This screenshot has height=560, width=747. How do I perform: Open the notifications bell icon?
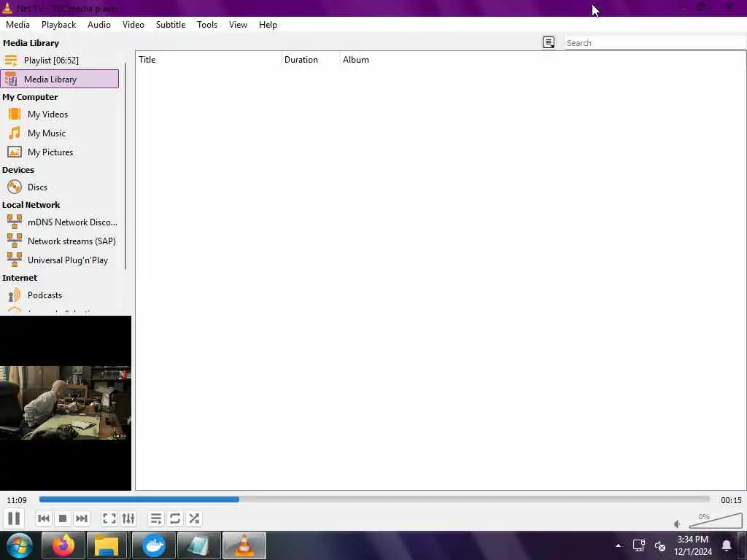[x=726, y=545]
